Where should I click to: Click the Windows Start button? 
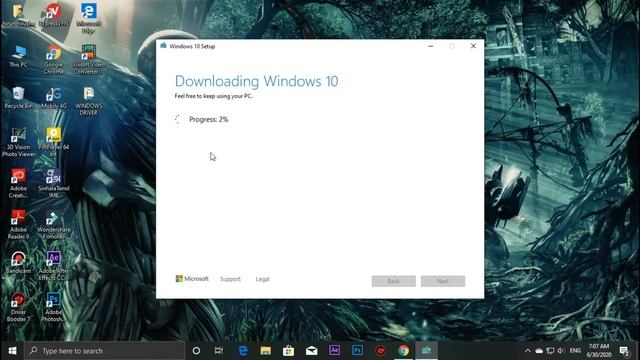(x=12, y=351)
